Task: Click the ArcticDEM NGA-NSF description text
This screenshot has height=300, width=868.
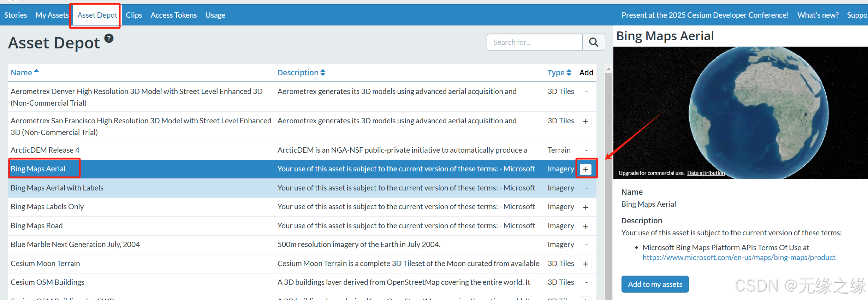Action: tap(402, 150)
